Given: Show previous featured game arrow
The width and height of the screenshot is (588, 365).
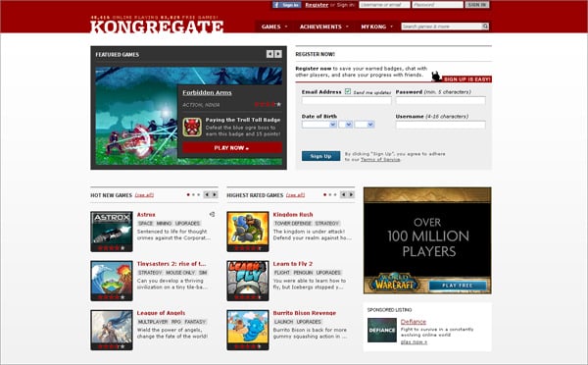Looking at the screenshot, I should click(269, 54).
